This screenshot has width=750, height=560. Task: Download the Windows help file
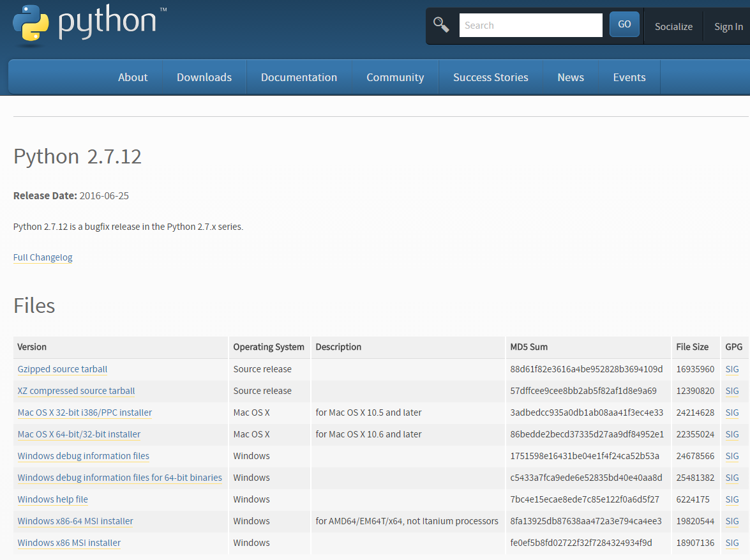pos(52,499)
